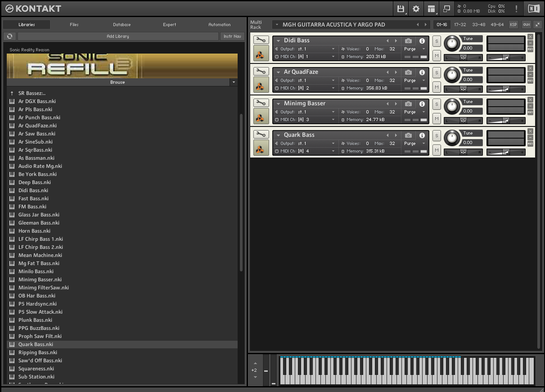This screenshot has width=545, height=392.
Task: Solo the Quark Bass instrument
Action: (437, 135)
